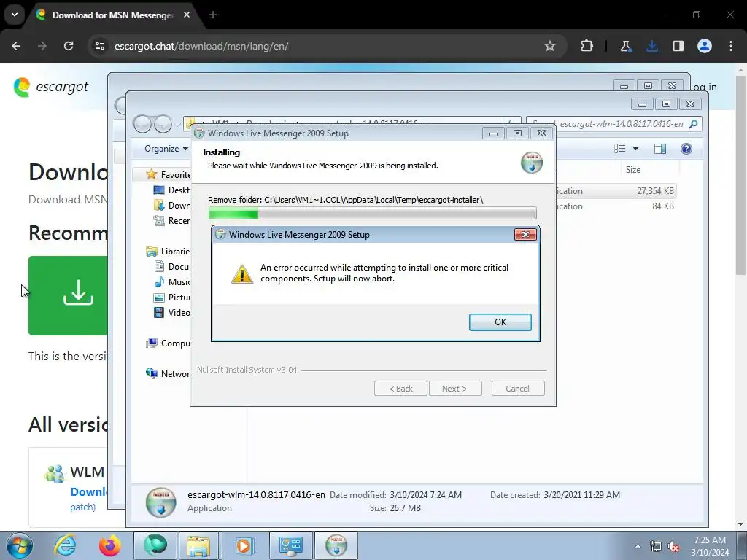Select the file row sized 84 KB
The image size is (747, 560).
click(x=616, y=206)
